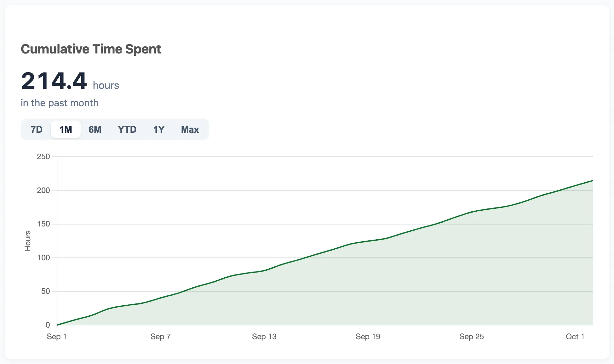The width and height of the screenshot is (614, 364).
Task: Click the 50 y-axis tick label
Action: tap(45, 291)
